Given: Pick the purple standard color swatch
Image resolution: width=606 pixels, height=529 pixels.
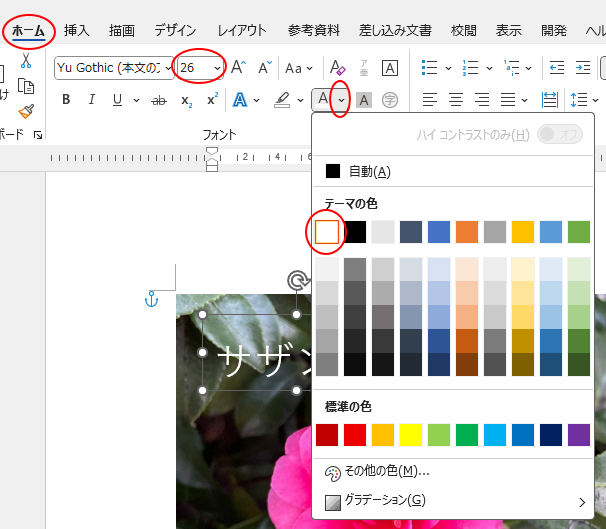Looking at the screenshot, I should tap(579, 435).
